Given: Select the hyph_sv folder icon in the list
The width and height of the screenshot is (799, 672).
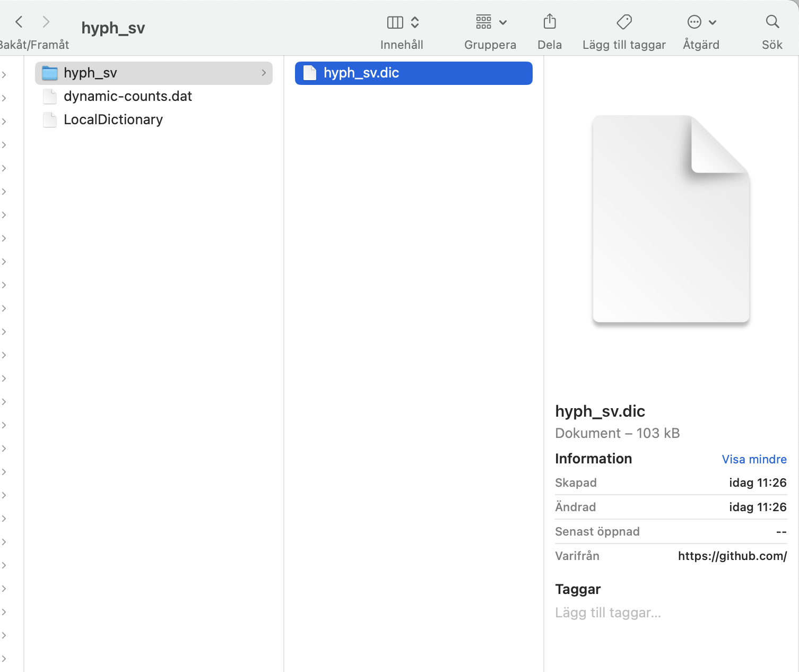Looking at the screenshot, I should point(49,73).
